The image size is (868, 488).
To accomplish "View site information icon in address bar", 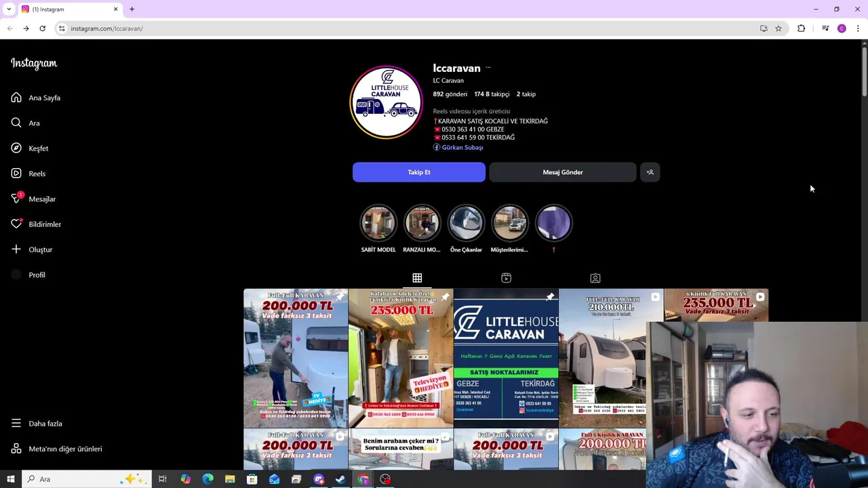I will 62,28.
